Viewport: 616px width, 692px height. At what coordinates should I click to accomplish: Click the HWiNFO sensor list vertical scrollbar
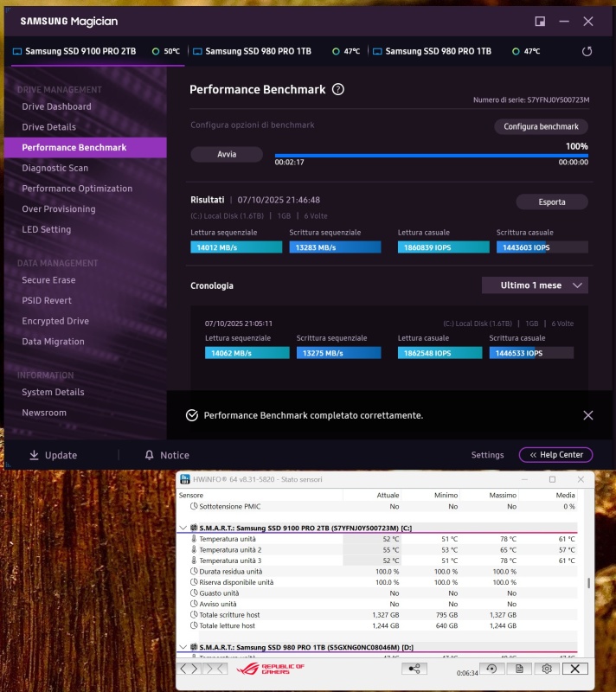click(589, 583)
